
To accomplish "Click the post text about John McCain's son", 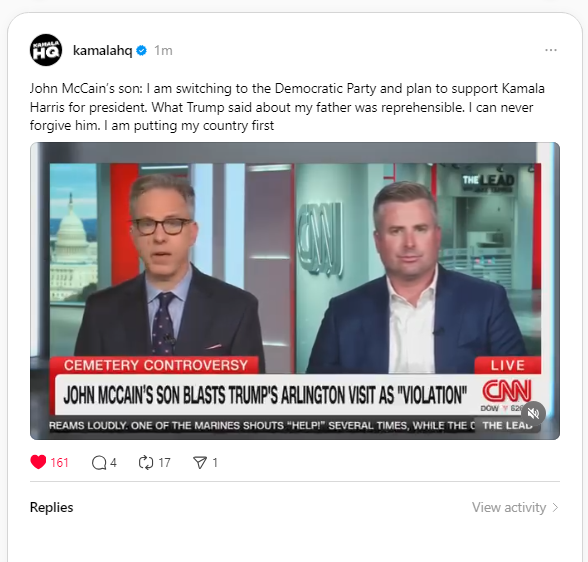I will pyautogui.click(x=287, y=107).
